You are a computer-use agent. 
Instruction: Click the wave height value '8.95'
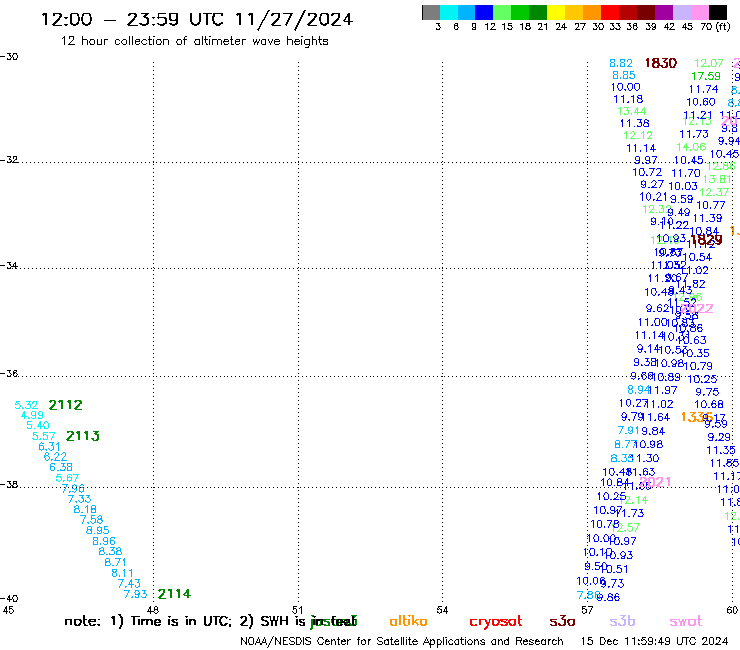tap(98, 530)
